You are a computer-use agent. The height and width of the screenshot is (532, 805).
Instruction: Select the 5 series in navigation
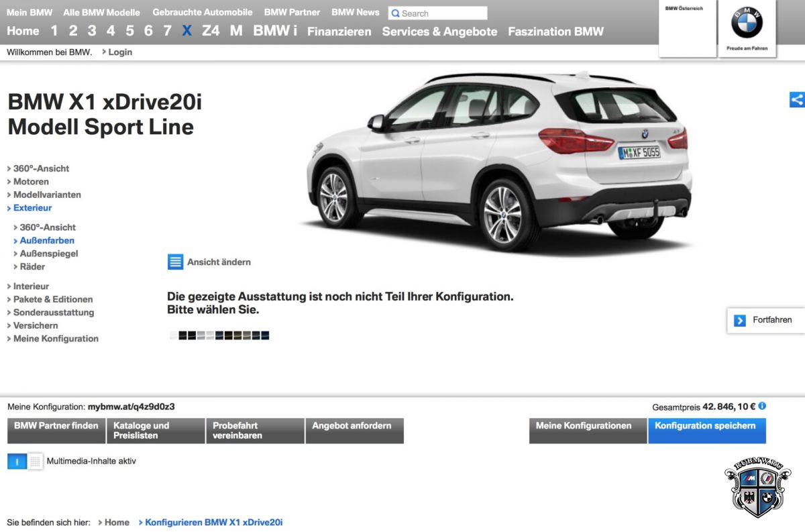click(129, 31)
